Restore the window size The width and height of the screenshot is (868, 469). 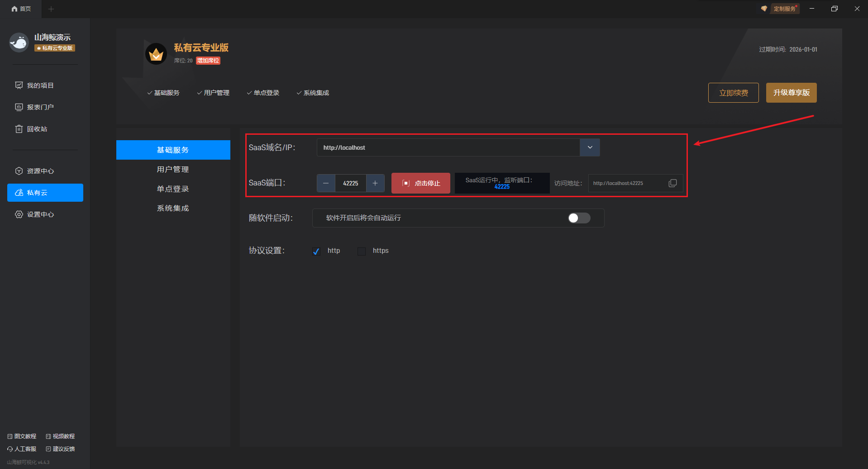[835, 9]
